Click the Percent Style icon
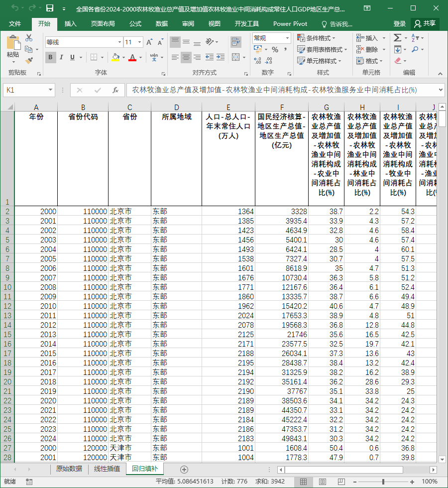The width and height of the screenshot is (448, 488). [275, 49]
